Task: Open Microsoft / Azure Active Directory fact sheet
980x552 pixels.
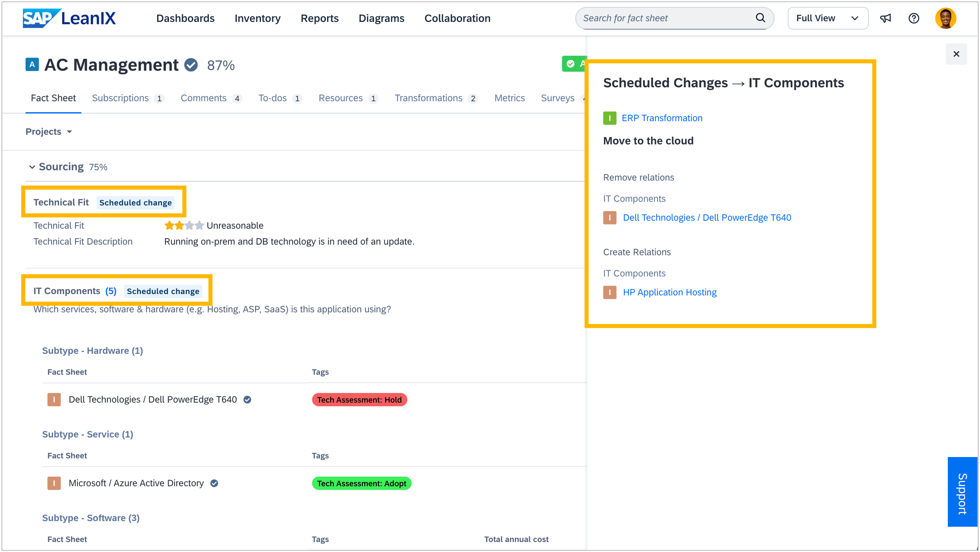Action: tap(136, 483)
